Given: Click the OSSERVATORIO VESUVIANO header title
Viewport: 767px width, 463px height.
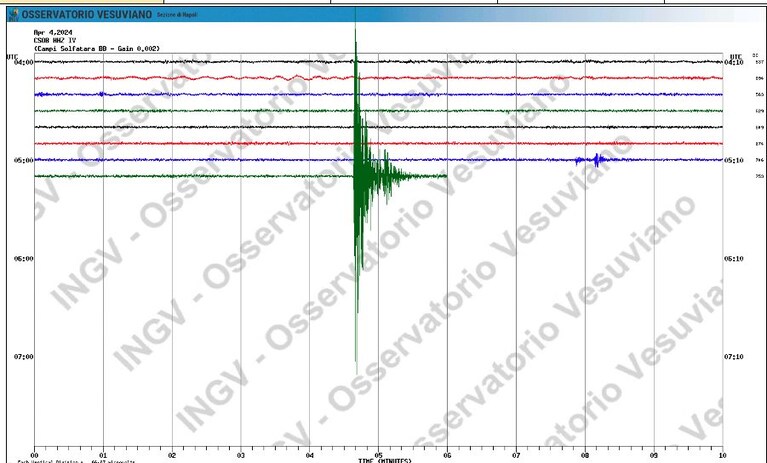Looking at the screenshot, I should click(87, 15).
